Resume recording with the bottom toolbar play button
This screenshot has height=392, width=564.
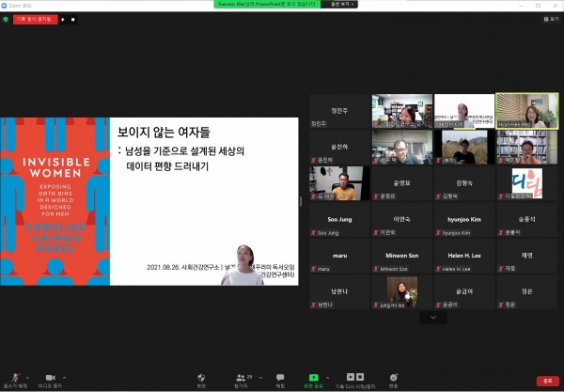[x=351, y=377]
